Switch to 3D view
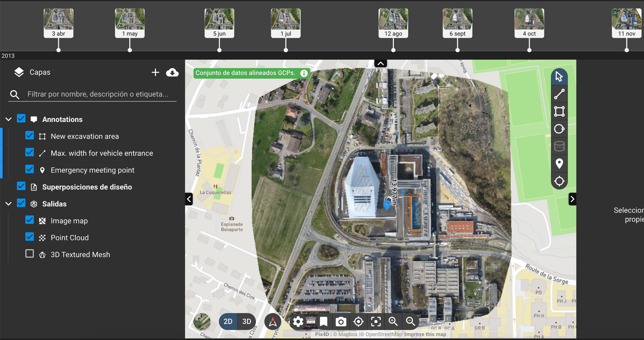Image resolution: width=644 pixels, height=340 pixels. click(x=247, y=322)
